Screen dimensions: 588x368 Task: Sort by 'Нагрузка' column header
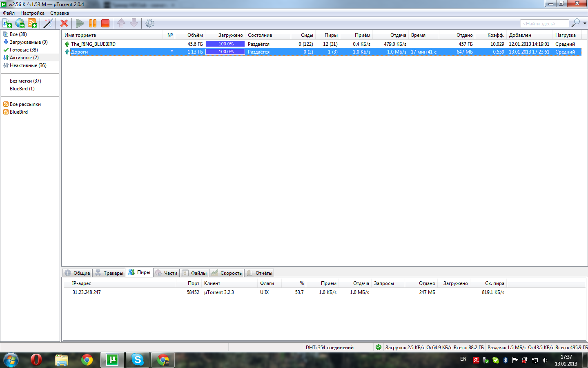point(566,35)
